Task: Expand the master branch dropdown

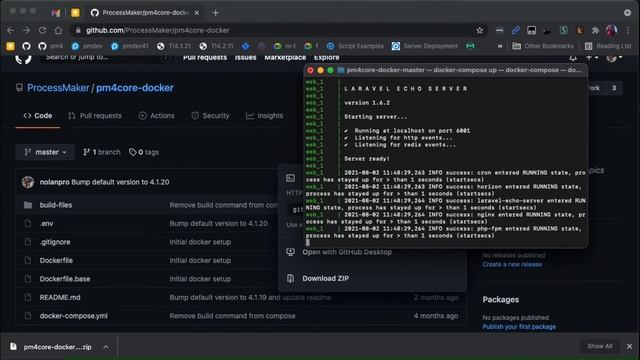Action: pyautogui.click(x=45, y=152)
